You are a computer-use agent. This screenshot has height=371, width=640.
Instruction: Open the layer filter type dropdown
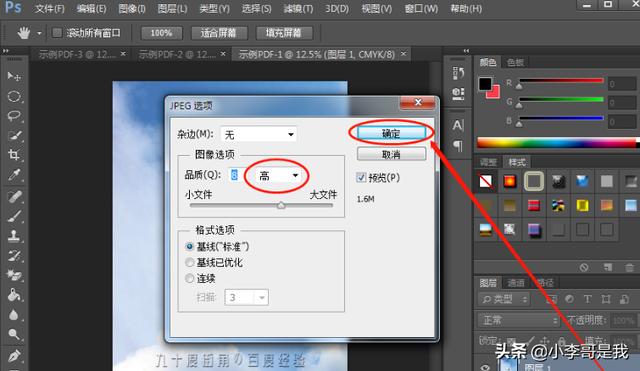[x=504, y=299]
